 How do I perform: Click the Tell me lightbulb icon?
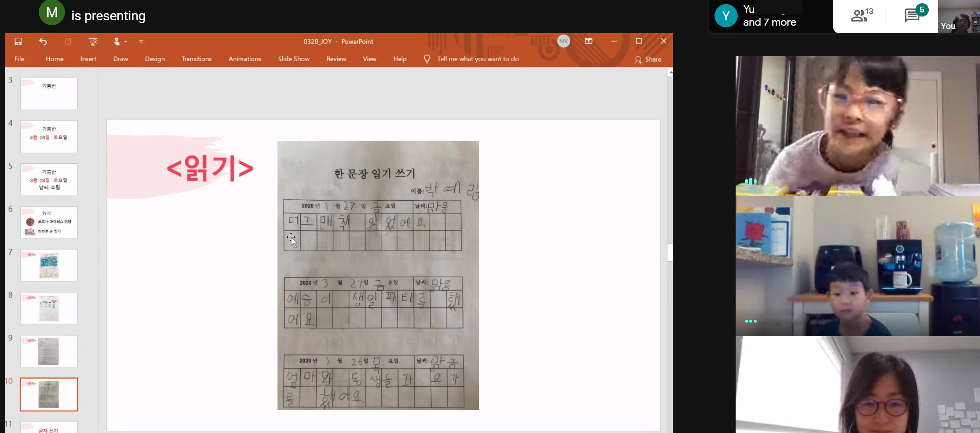pos(427,59)
